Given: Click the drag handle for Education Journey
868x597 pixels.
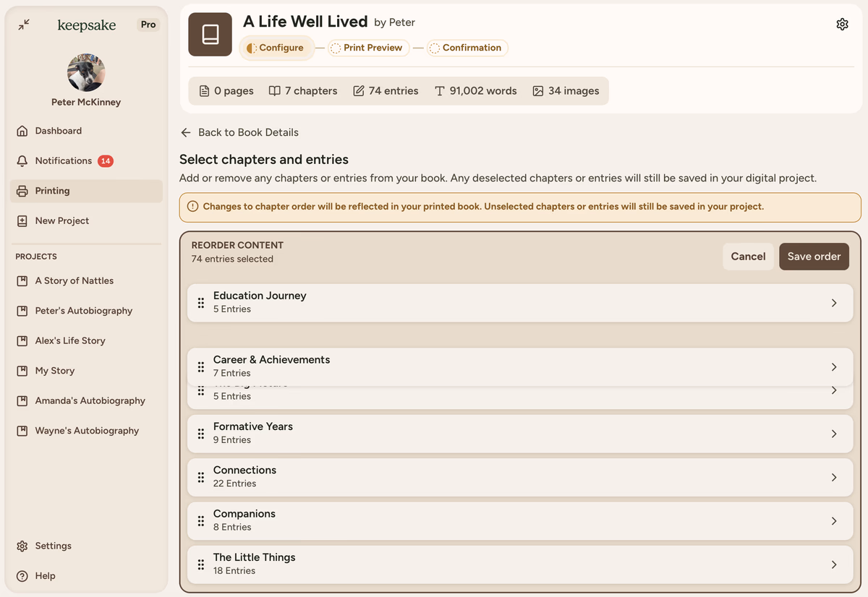Looking at the screenshot, I should pyautogui.click(x=201, y=303).
